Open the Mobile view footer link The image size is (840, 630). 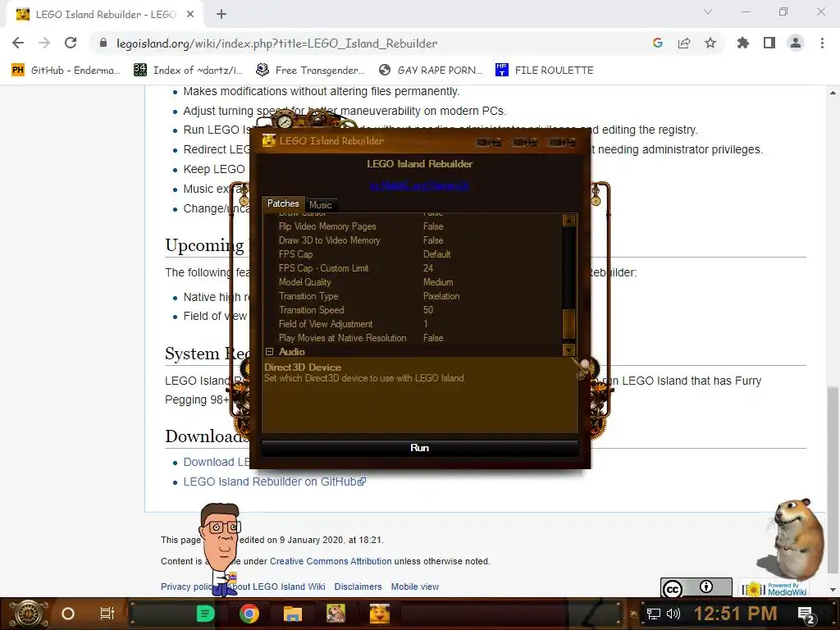tap(414, 587)
